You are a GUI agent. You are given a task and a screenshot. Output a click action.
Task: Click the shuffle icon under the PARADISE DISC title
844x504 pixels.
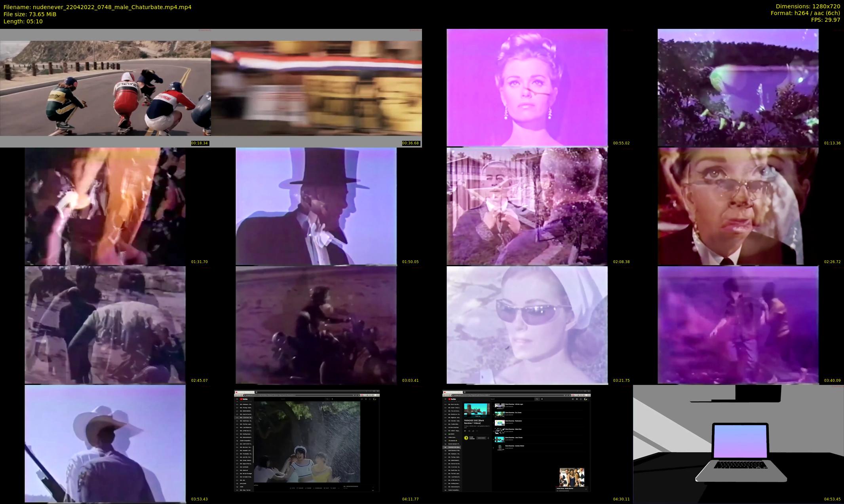(x=469, y=431)
